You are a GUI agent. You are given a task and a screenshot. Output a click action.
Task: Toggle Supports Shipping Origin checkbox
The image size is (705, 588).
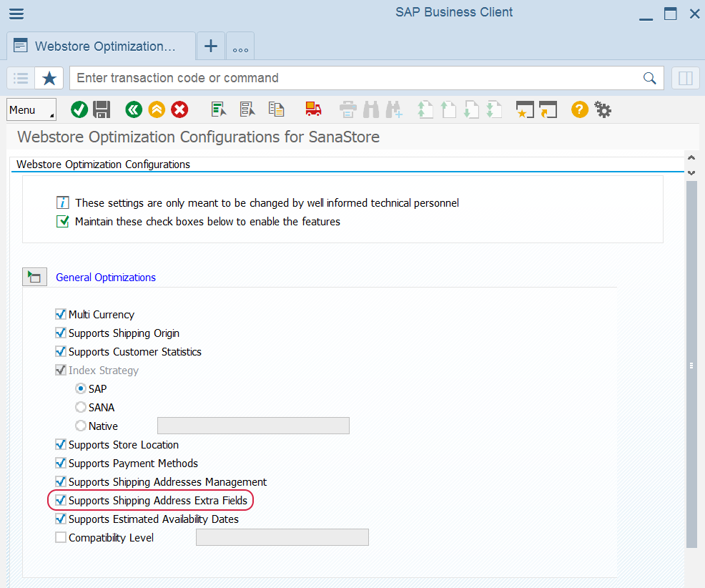(60, 333)
